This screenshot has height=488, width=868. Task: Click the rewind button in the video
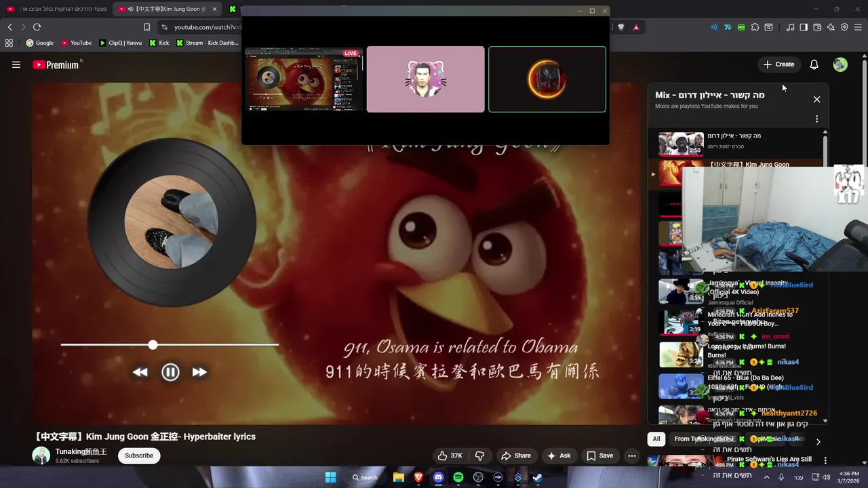140,372
